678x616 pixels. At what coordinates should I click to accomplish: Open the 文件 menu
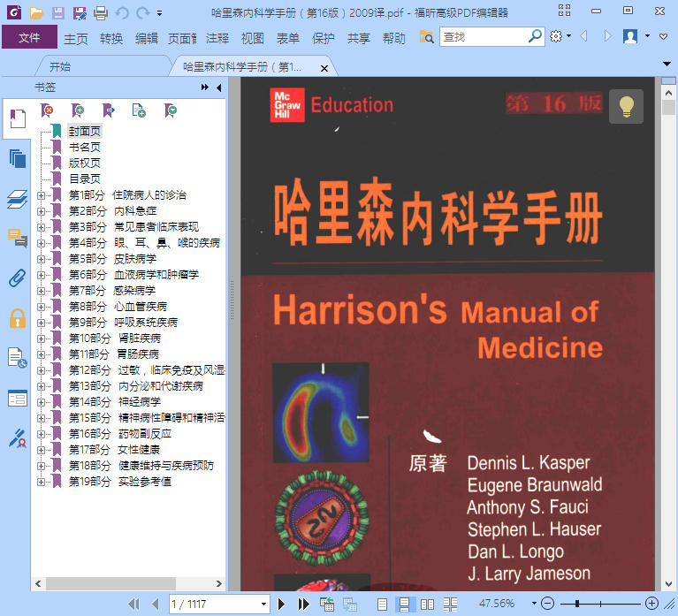point(29,37)
